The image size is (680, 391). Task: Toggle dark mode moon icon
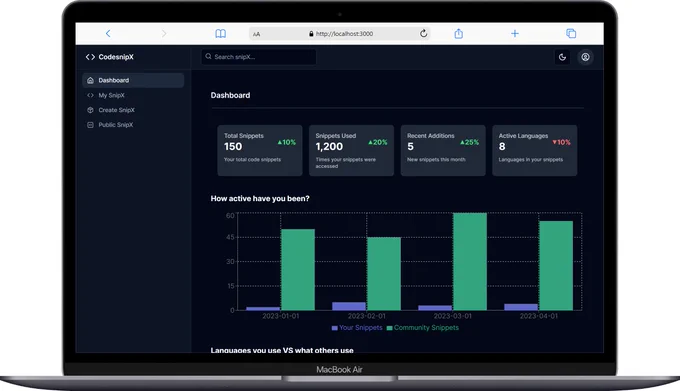562,57
